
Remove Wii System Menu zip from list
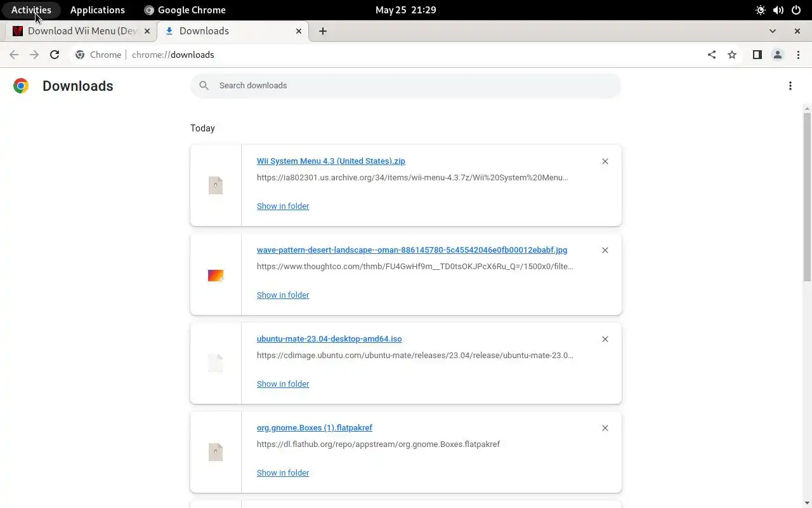coord(605,161)
